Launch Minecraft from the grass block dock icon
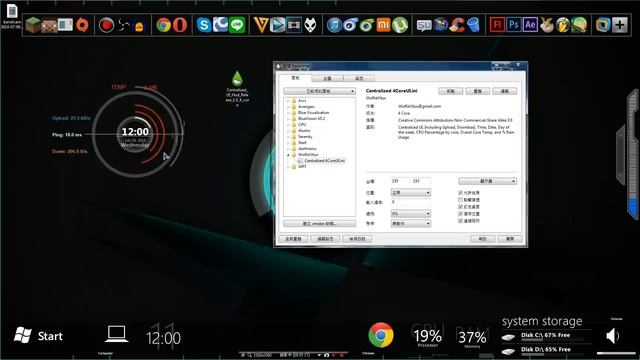Viewport: 640px width, 360px height. [33, 25]
